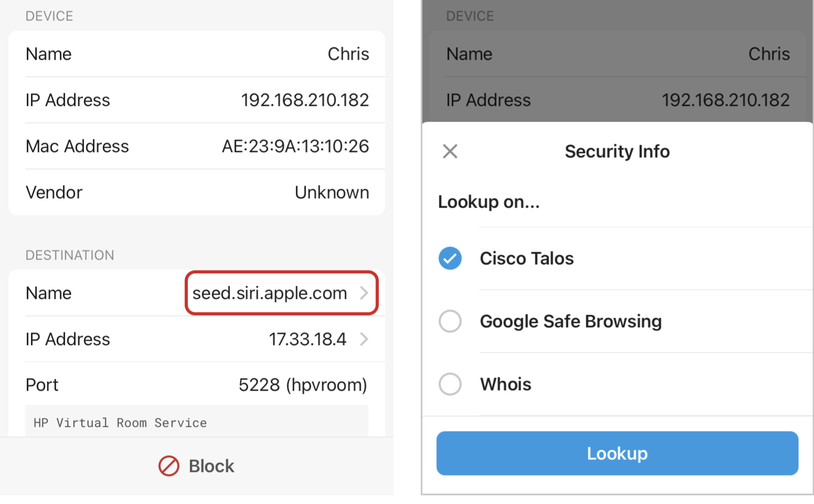This screenshot has height=504, width=814.
Task: Tap the Vendor Unknown row
Action: click(x=197, y=192)
